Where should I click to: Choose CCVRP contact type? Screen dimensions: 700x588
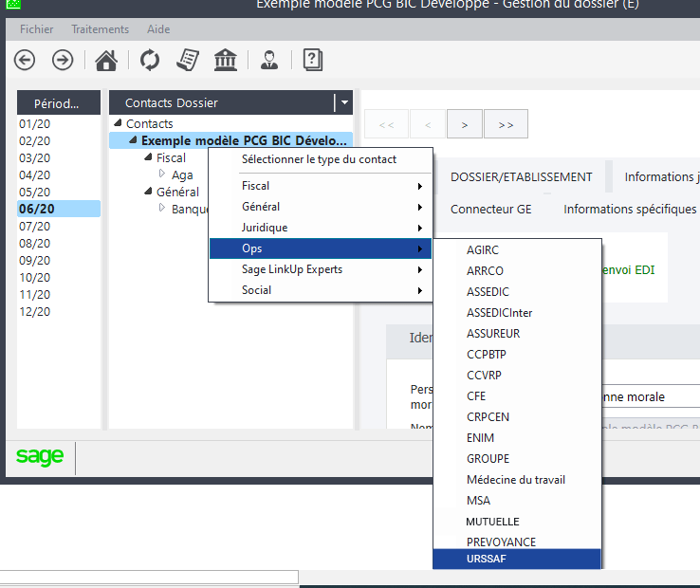517,376
